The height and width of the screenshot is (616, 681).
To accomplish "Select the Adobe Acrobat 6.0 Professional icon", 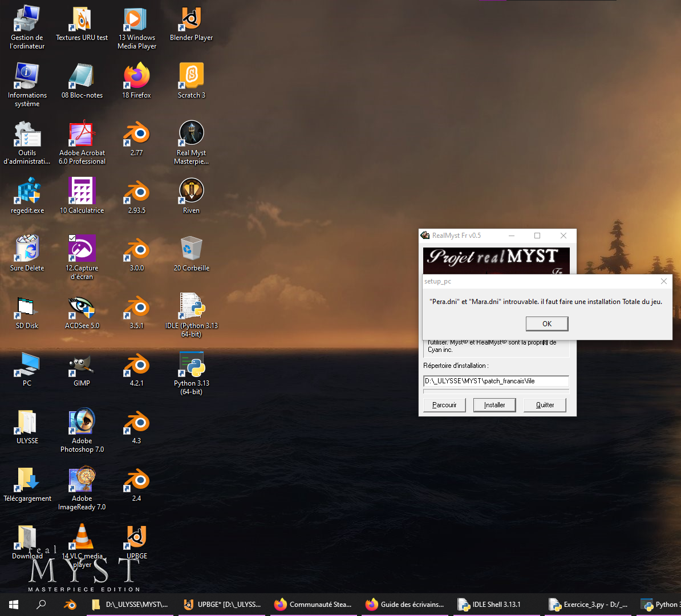I will (x=82, y=143).
